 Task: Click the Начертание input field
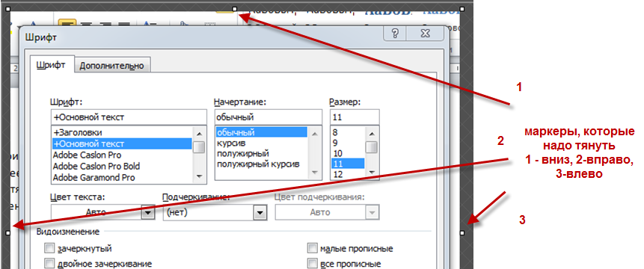(269, 117)
